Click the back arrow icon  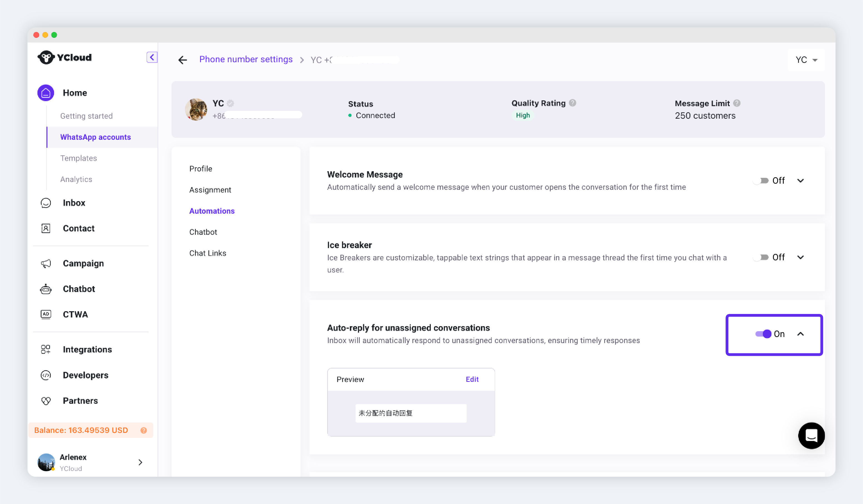(182, 60)
